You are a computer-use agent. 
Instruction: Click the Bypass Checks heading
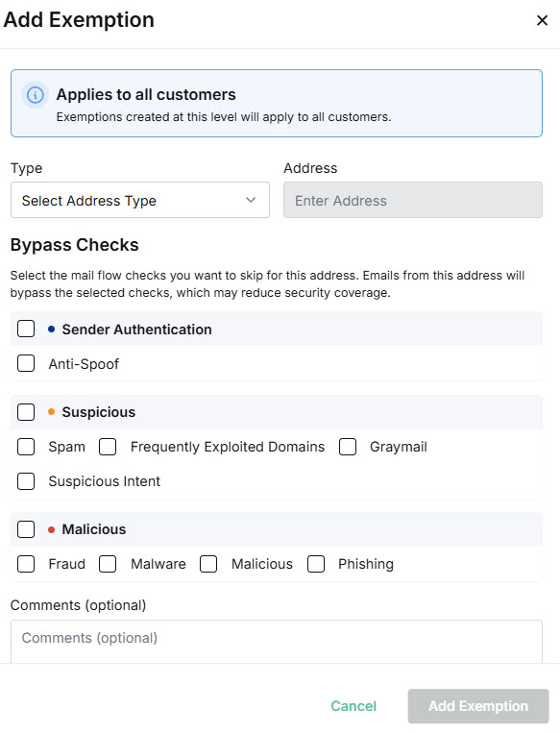(75, 245)
